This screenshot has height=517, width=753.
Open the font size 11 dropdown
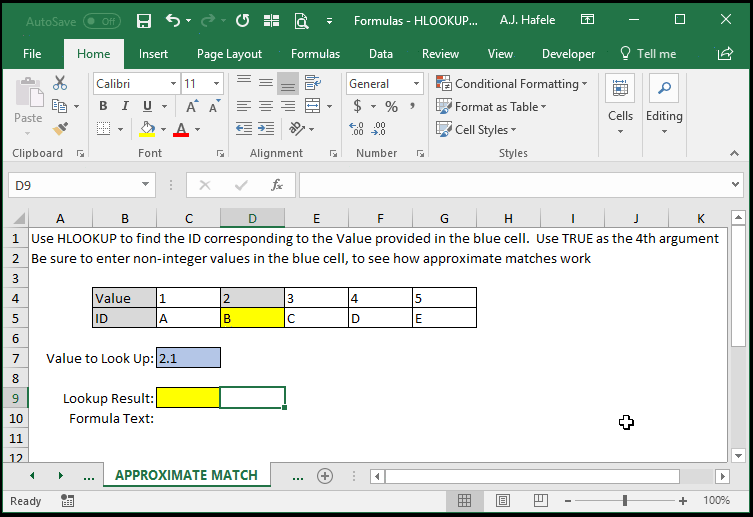217,84
